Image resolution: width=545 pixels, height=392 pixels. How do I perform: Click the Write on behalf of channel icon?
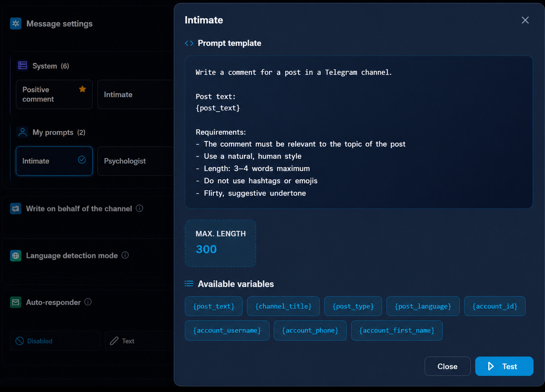[15, 209]
